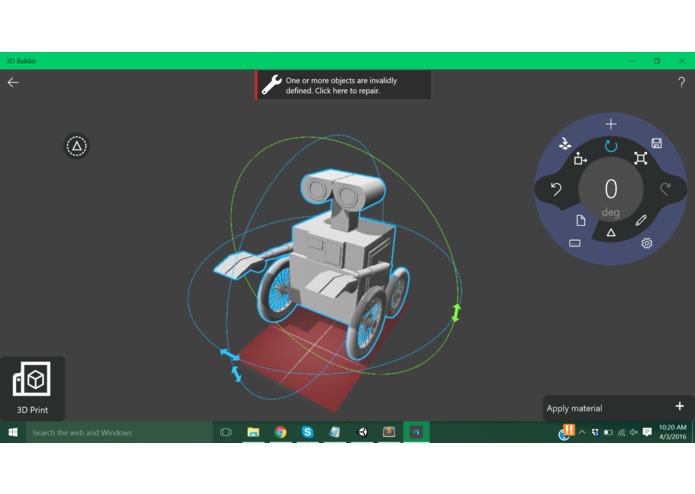Open Unity from the taskbar
This screenshot has height=494, width=695.
[x=362, y=432]
